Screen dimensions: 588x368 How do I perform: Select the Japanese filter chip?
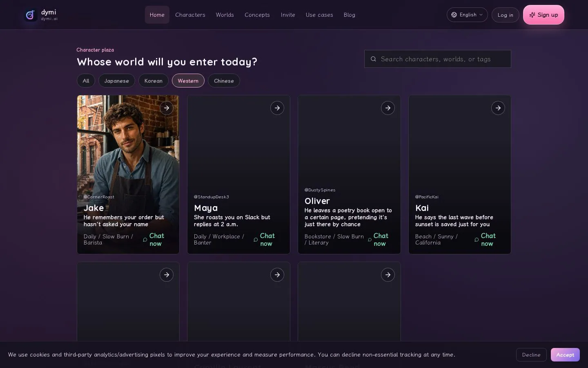pos(117,81)
